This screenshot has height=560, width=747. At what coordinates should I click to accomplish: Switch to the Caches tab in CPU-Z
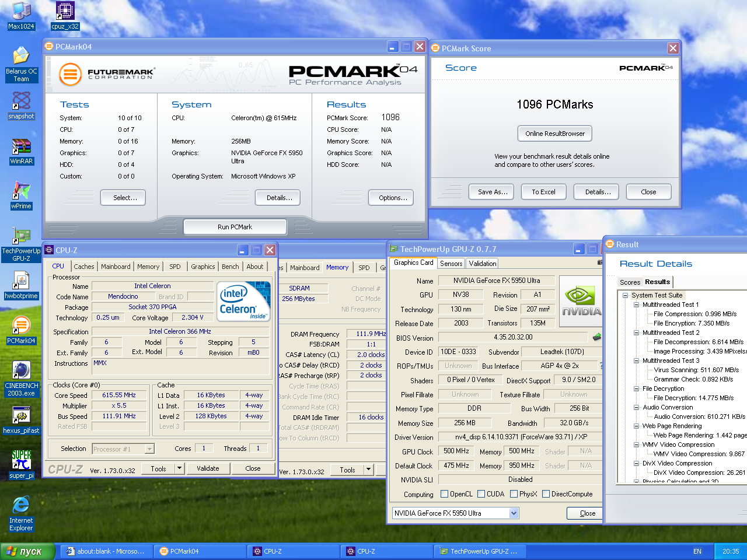[x=84, y=267]
